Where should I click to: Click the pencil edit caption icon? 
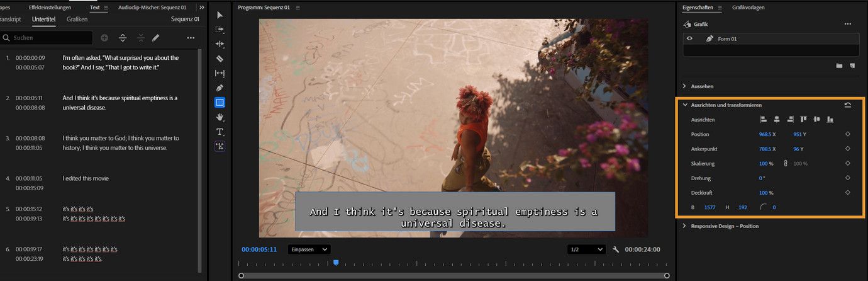pyautogui.click(x=156, y=38)
